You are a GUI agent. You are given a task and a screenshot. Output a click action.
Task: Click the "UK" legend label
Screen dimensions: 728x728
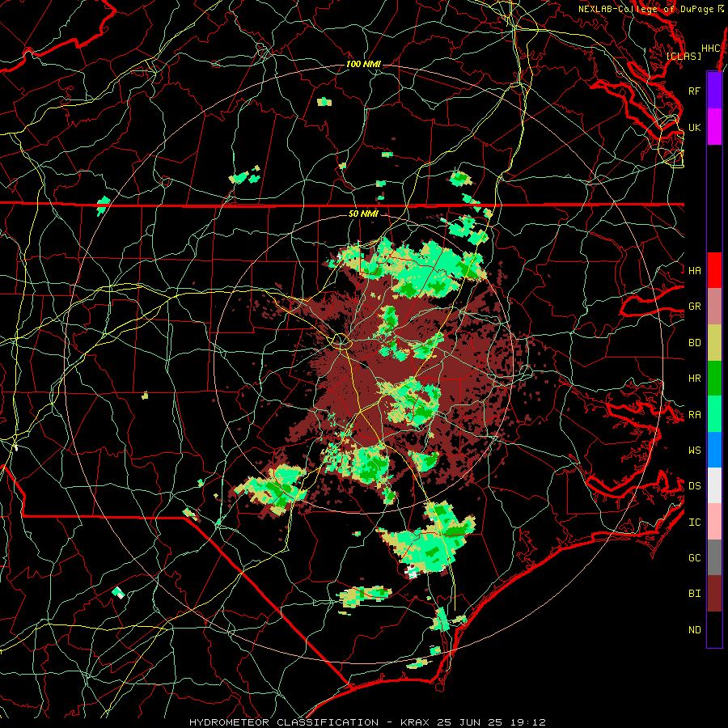(x=694, y=127)
